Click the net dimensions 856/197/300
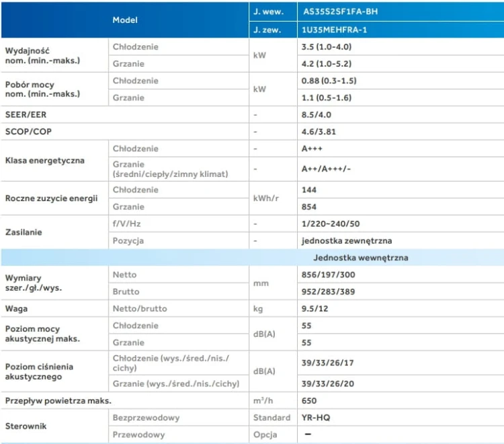The image size is (504, 444). [x=328, y=274]
